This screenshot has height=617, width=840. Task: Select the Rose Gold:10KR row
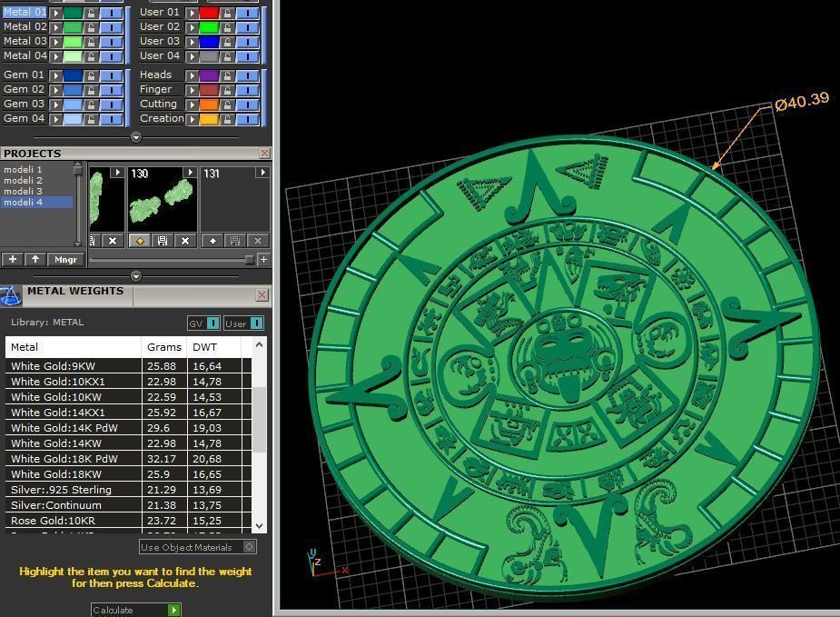tap(129, 521)
